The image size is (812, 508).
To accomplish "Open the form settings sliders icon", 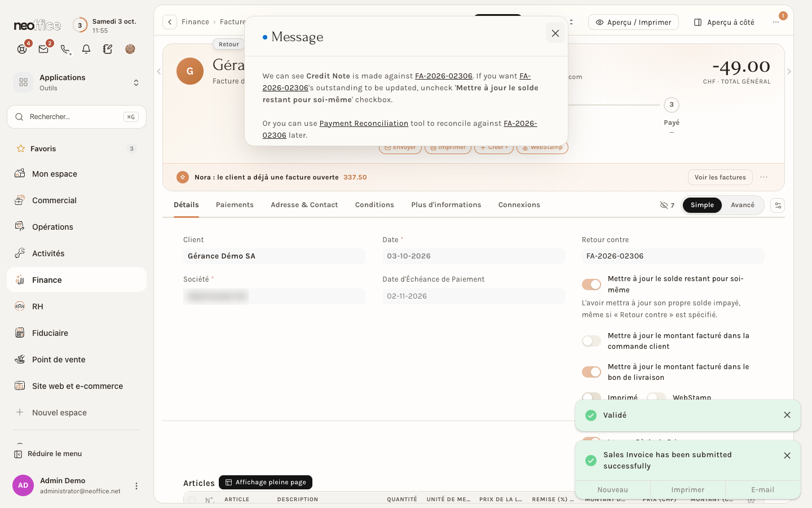I will tap(778, 205).
